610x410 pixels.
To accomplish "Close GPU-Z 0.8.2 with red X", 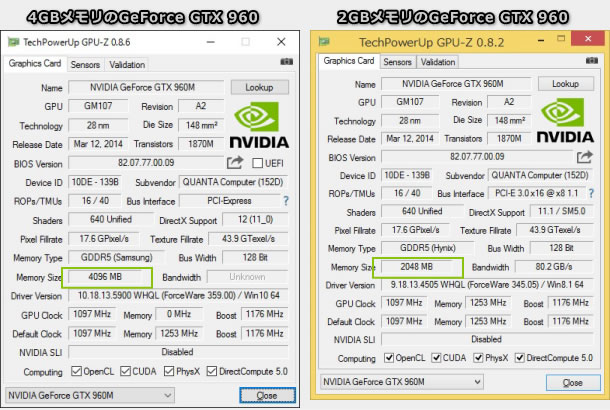I will (588, 39).
